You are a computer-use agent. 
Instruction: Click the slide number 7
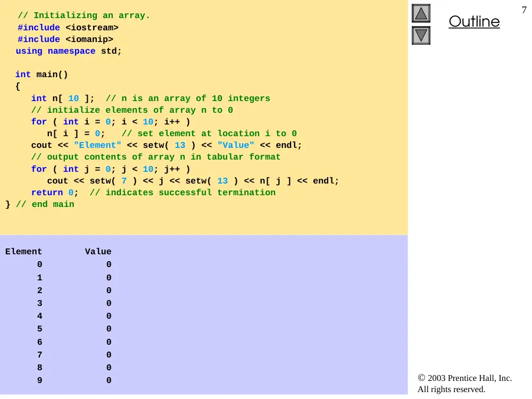pyautogui.click(x=524, y=10)
